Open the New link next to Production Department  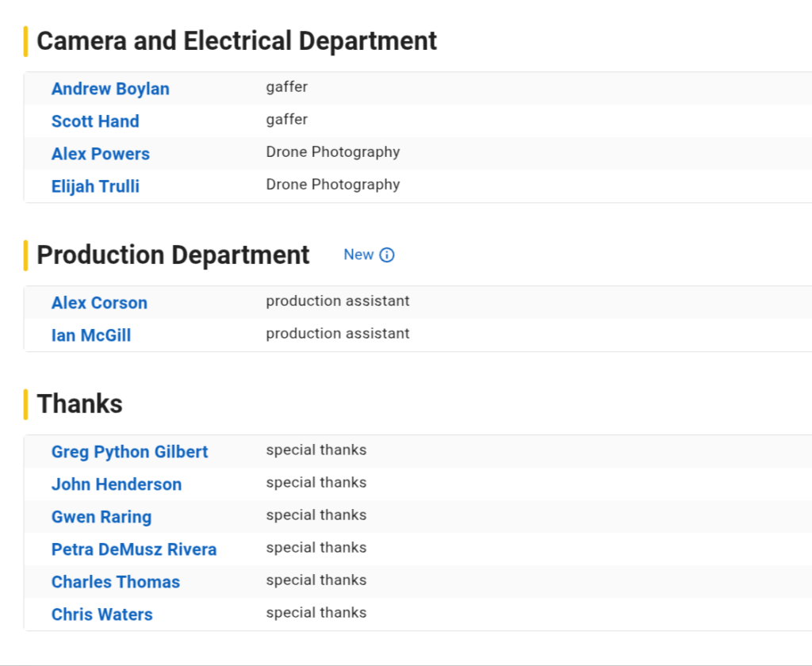click(x=358, y=255)
